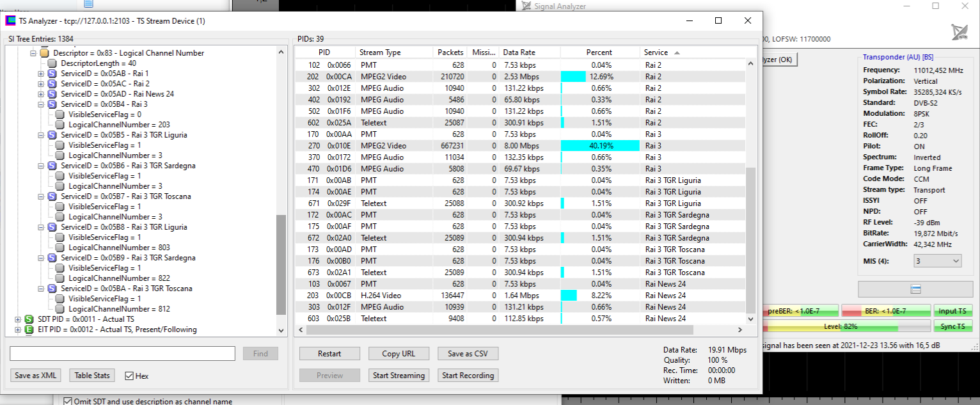This screenshot has height=405, width=980.
Task: Click the LogicalChannelNumber = 812 field icon
Action: point(60,309)
